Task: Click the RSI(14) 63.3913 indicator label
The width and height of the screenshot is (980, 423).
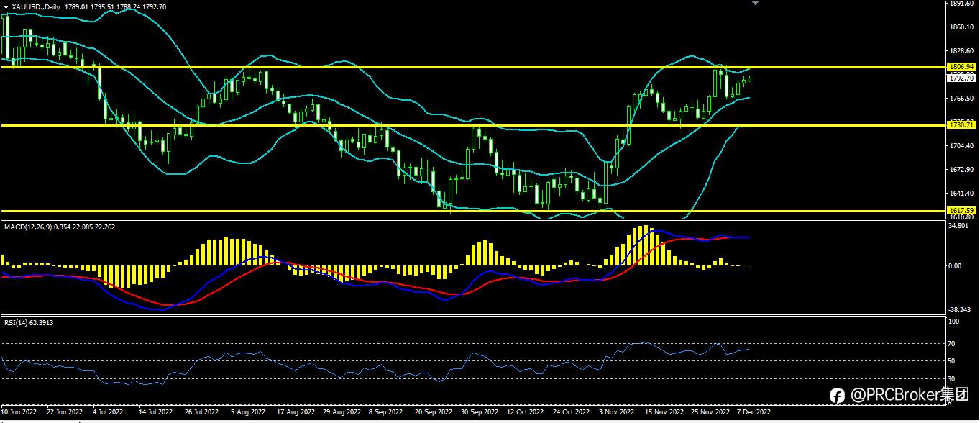Action: click(x=28, y=322)
